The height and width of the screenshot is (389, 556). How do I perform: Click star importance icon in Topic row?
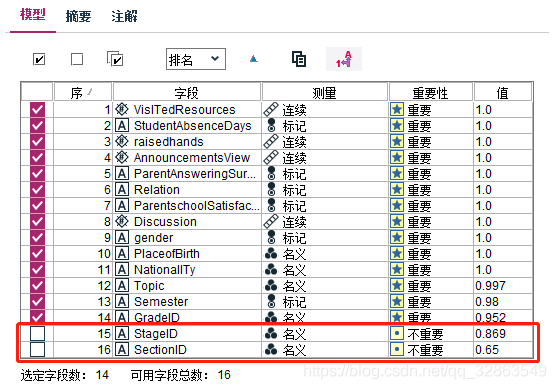397,285
